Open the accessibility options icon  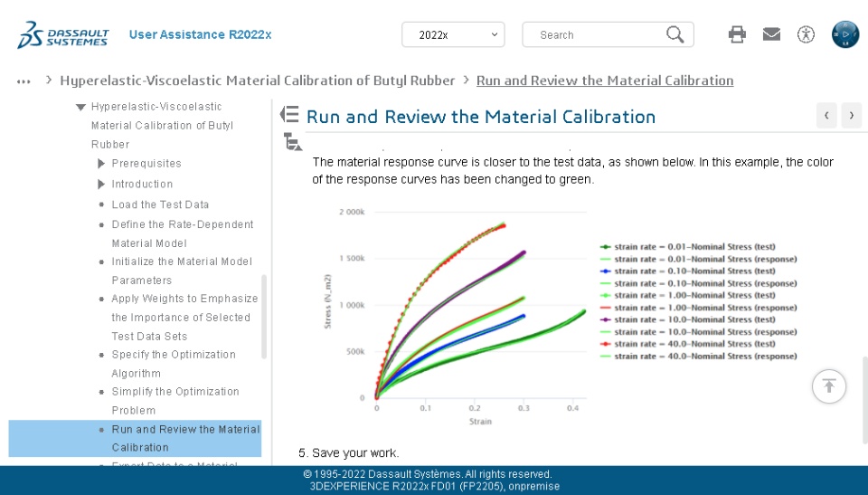coord(806,34)
